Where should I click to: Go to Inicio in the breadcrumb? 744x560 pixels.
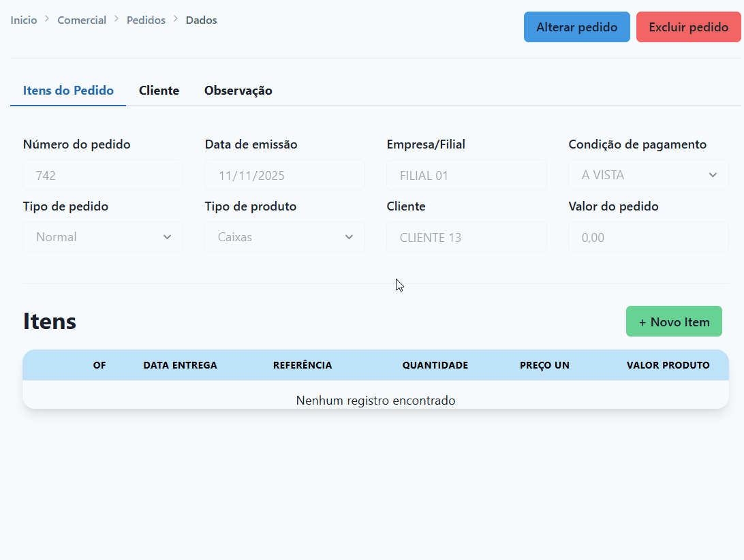(x=24, y=20)
